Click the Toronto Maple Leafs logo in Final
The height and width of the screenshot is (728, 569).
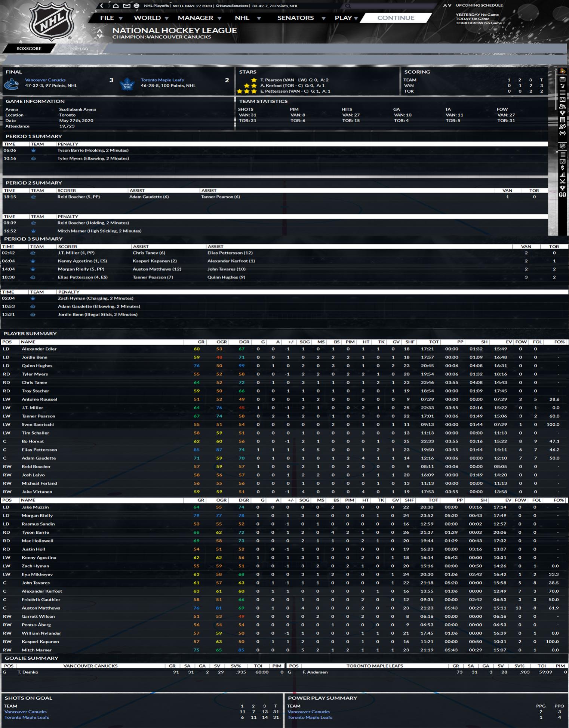click(127, 84)
